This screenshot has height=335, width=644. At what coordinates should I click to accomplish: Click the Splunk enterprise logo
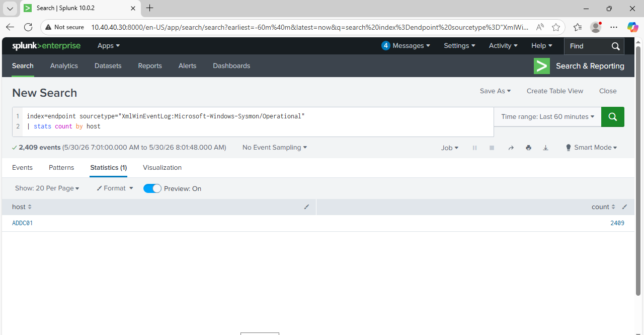tap(46, 46)
